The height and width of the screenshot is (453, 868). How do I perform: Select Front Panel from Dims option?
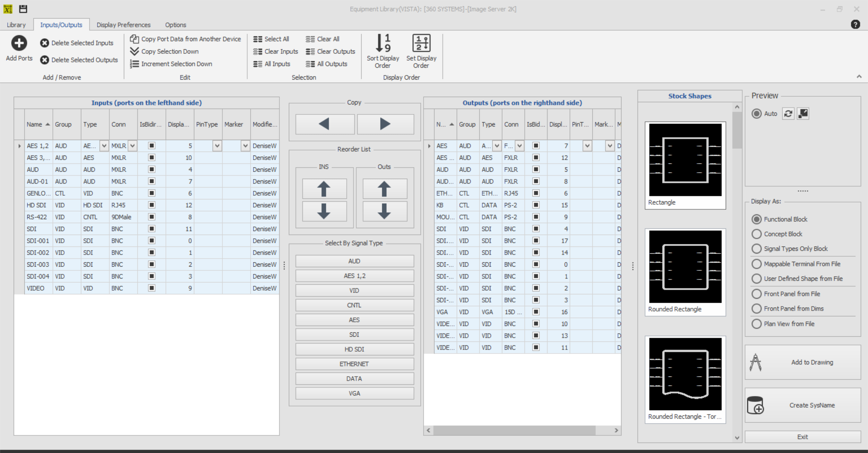click(756, 309)
